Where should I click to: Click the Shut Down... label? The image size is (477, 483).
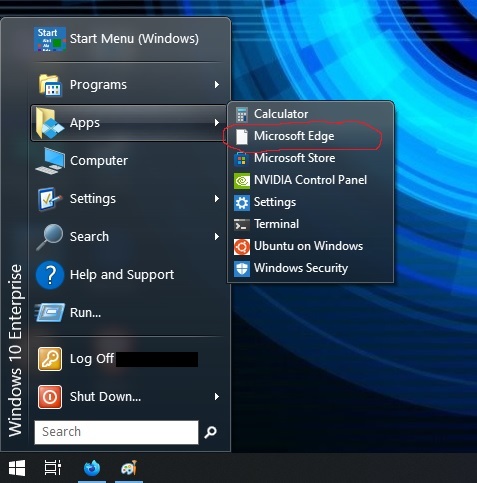(105, 397)
